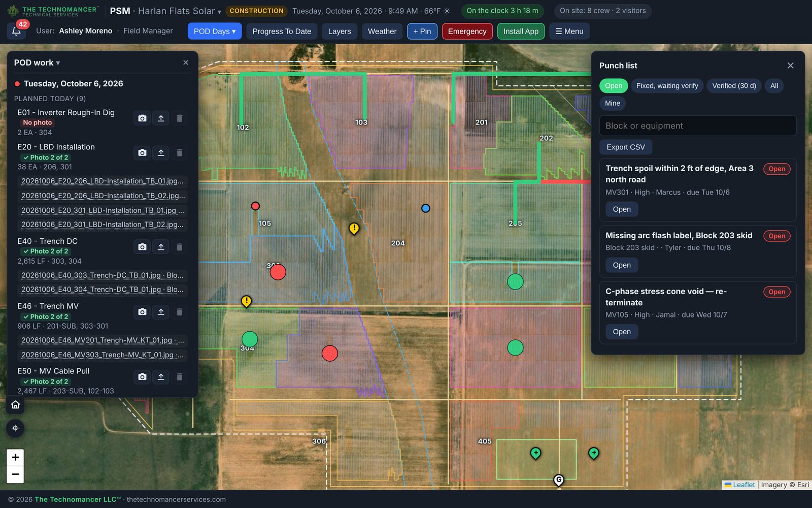
Task: Add a new Pin
Action: point(422,31)
